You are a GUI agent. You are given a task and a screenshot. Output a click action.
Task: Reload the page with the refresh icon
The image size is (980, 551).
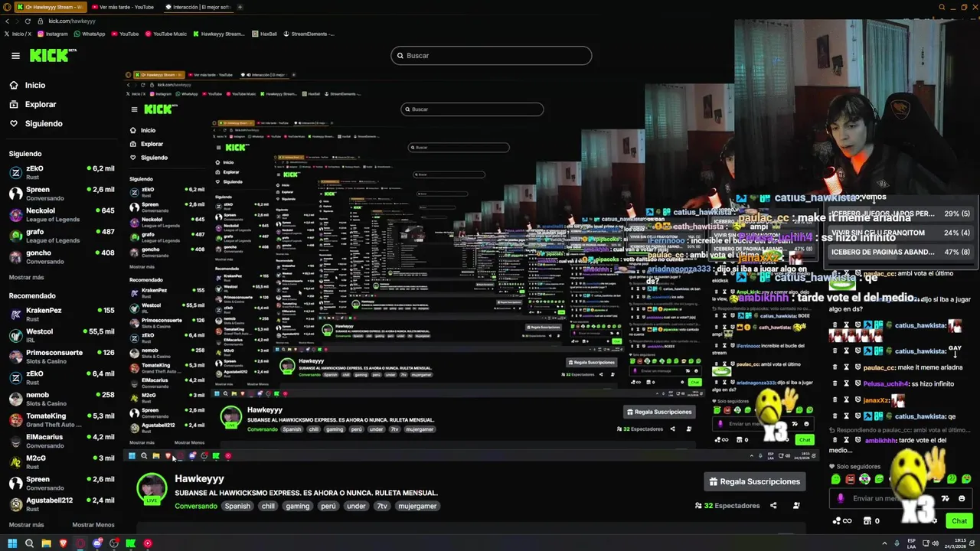coord(28,21)
